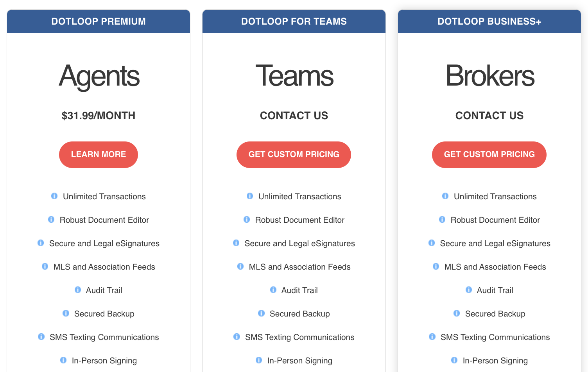Viewport: 588px width, 372px height.
Task: Open info icon for Brokers In-Person Signing
Action: [454, 360]
